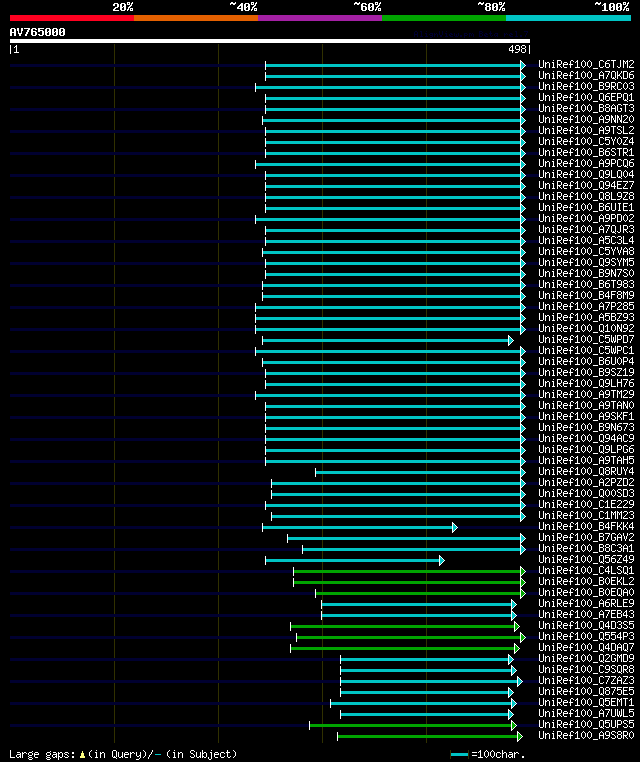Click the UniRef100_A9TM29 label
The width and height of the screenshot is (640, 762).
point(586,394)
